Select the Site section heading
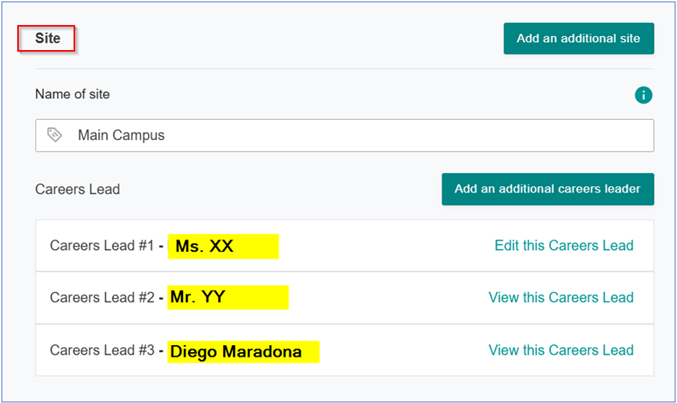Image resolution: width=677 pixels, height=403 pixels. click(47, 38)
